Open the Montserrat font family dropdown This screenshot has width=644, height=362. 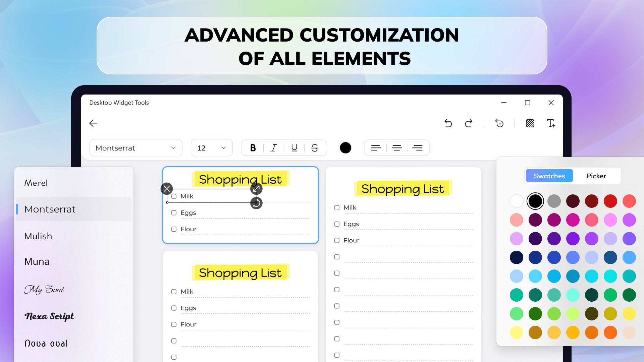click(136, 148)
